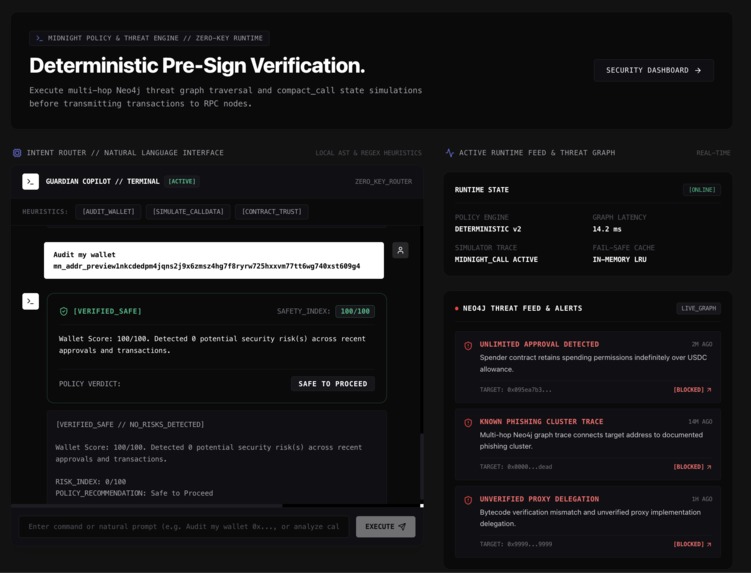Viewport: 751px width, 573px height.
Task: Click the shield check icon in Verified Safe card
Action: tap(64, 311)
